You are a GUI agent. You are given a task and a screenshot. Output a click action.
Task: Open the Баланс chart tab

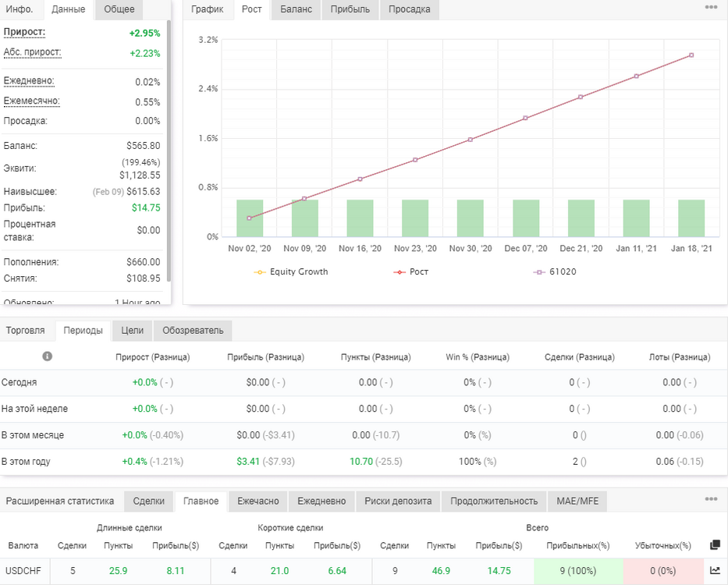point(297,9)
